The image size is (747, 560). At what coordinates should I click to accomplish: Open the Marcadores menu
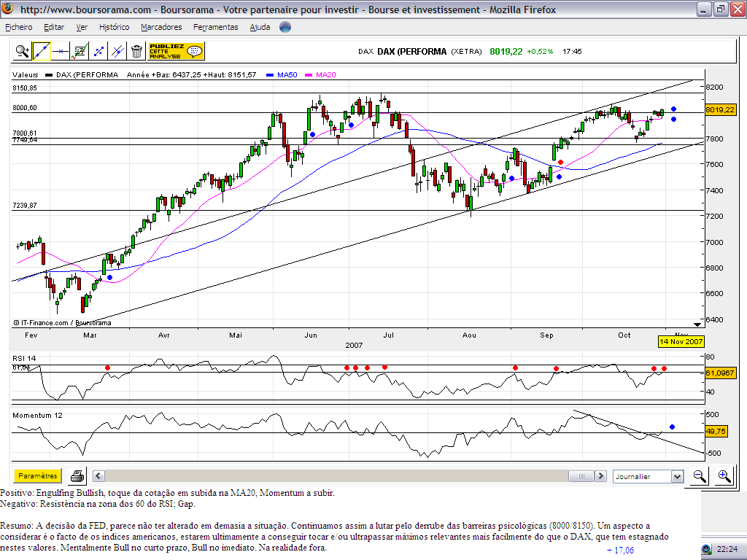(161, 27)
